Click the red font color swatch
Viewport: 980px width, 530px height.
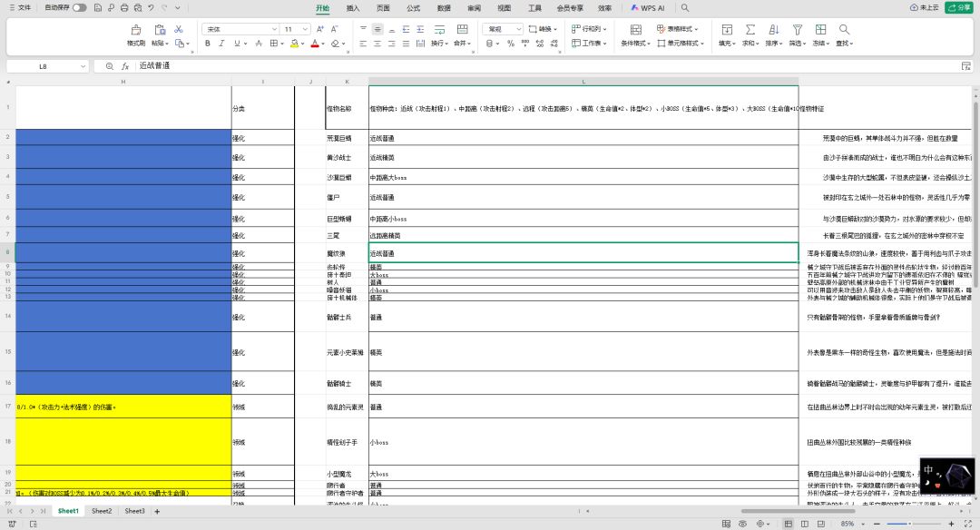(x=314, y=44)
